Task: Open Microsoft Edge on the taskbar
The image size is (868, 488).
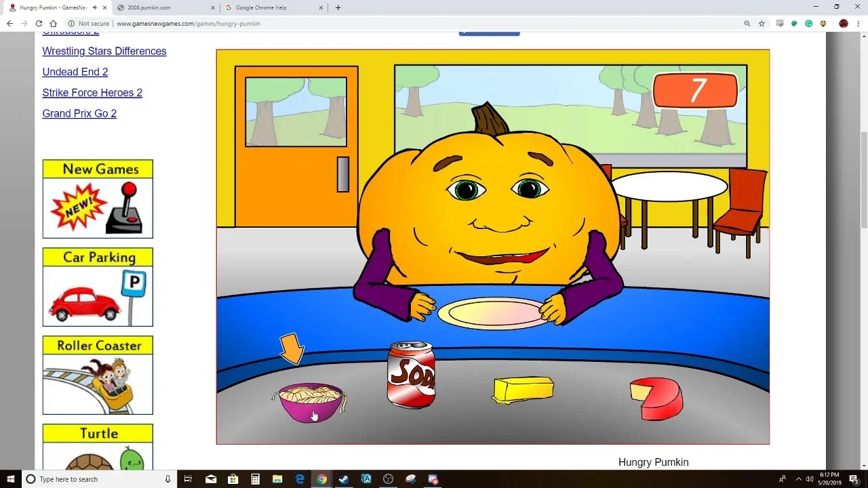Action: tap(300, 479)
